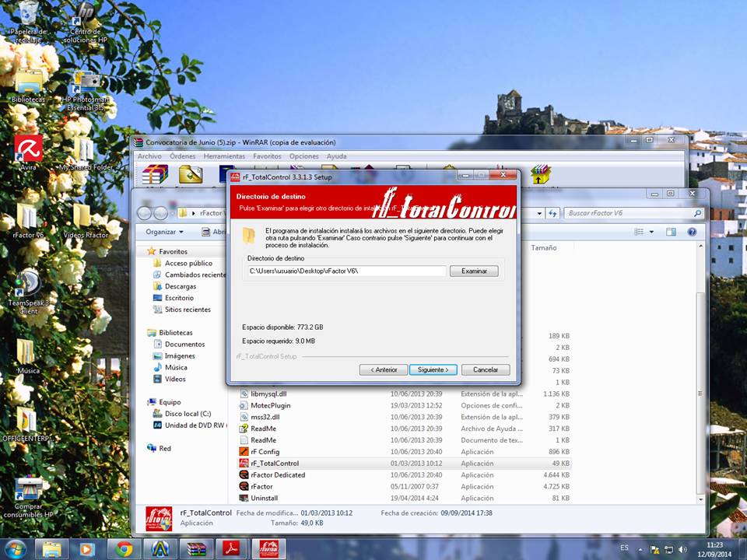Select Escritorio in navigation pane
Viewport: 747px width, 560px height.
[179, 298]
